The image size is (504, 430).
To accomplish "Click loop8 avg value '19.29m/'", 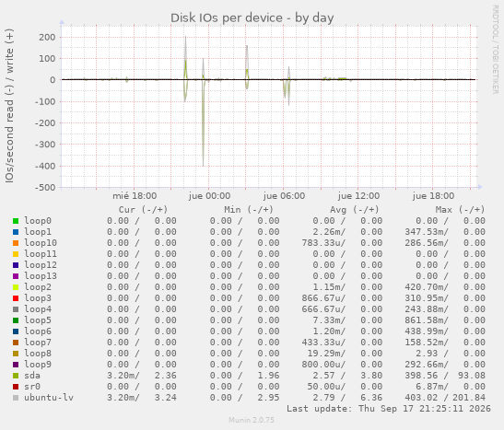I will point(326,354).
